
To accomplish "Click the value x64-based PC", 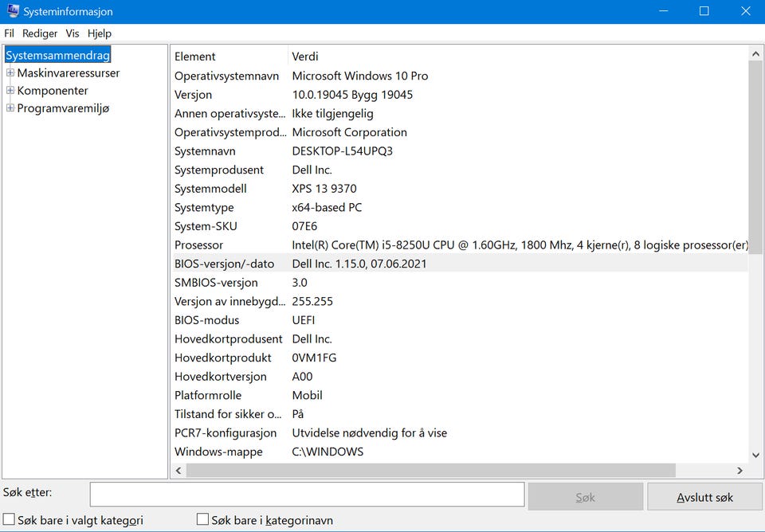I will 327,207.
